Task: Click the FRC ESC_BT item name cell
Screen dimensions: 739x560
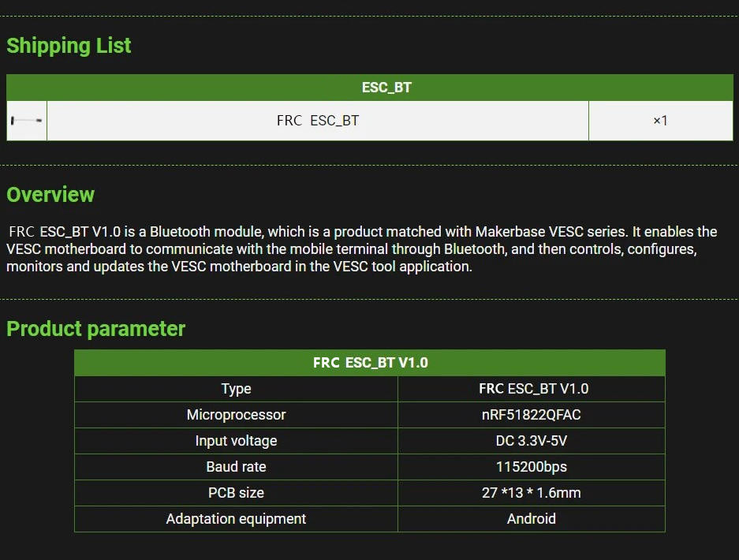Action: point(318,121)
